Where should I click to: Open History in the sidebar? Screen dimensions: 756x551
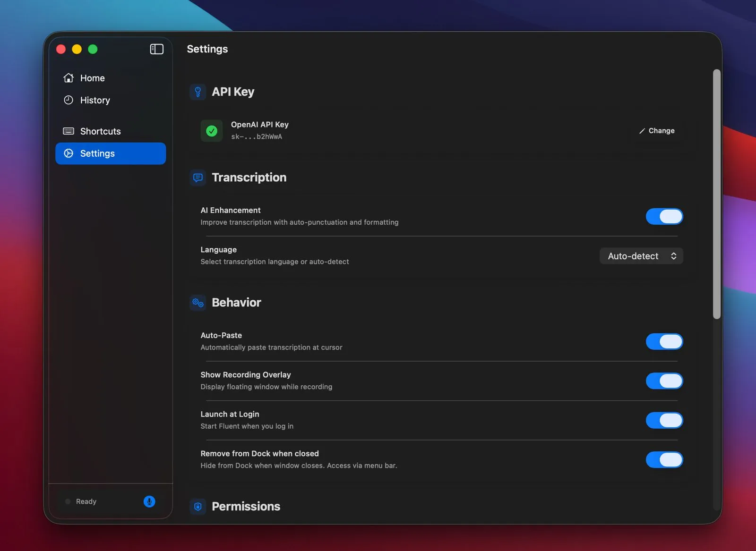tap(94, 100)
